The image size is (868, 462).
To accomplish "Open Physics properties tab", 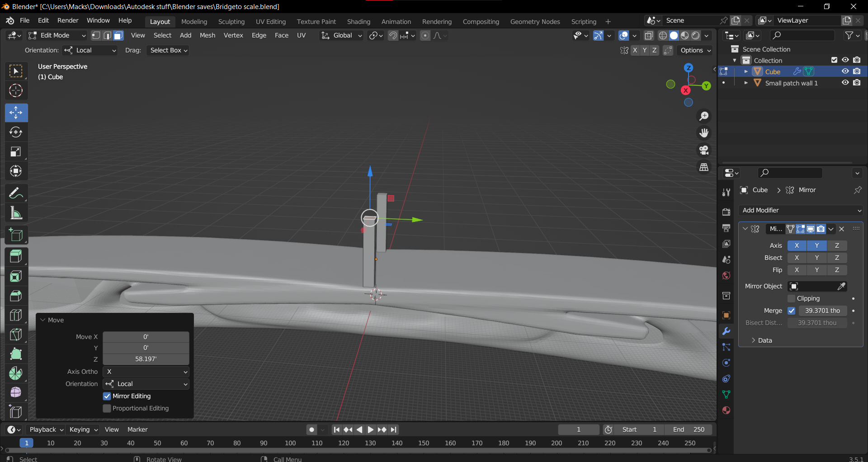I will click(726, 363).
